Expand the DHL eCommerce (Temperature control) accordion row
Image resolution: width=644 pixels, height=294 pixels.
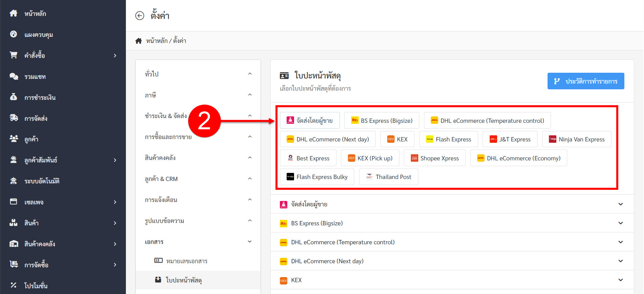[452, 242]
